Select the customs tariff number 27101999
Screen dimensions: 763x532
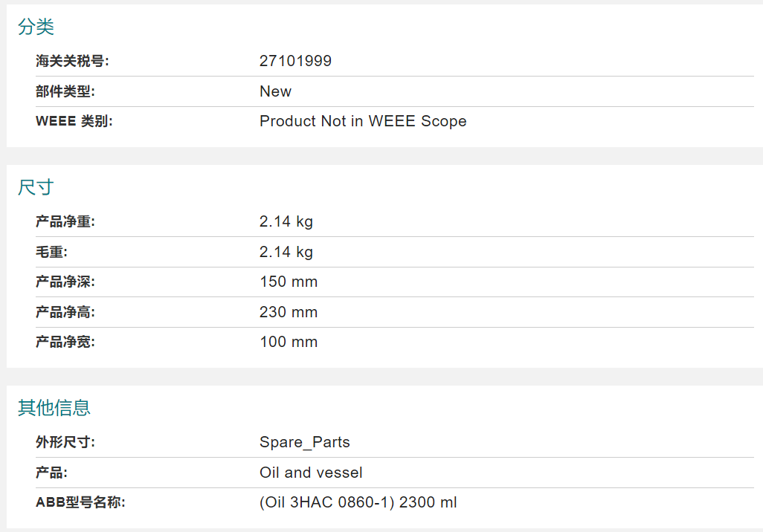(295, 61)
